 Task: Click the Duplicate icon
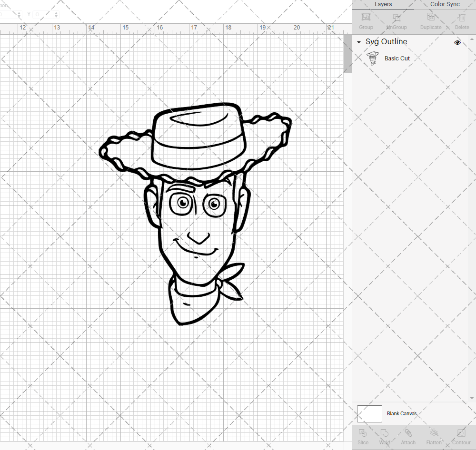tap(431, 17)
